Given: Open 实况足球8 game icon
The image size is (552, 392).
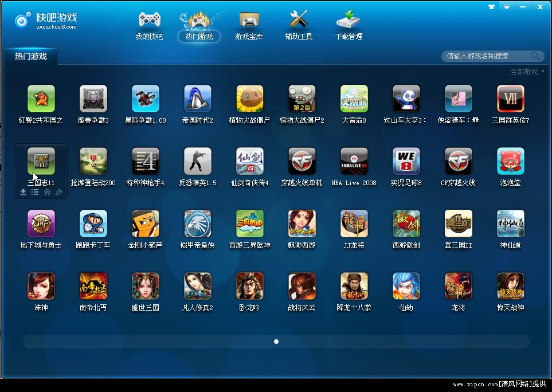Looking at the screenshot, I should [x=406, y=161].
